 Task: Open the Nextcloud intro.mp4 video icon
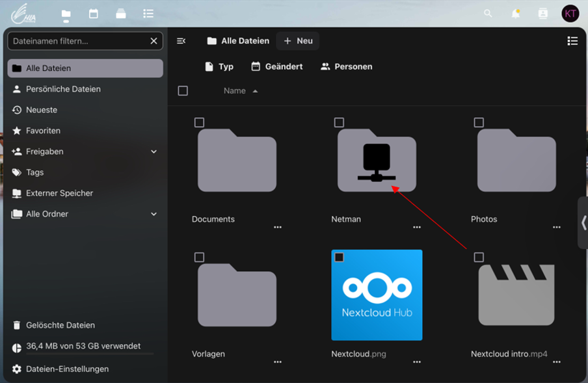pyautogui.click(x=516, y=295)
